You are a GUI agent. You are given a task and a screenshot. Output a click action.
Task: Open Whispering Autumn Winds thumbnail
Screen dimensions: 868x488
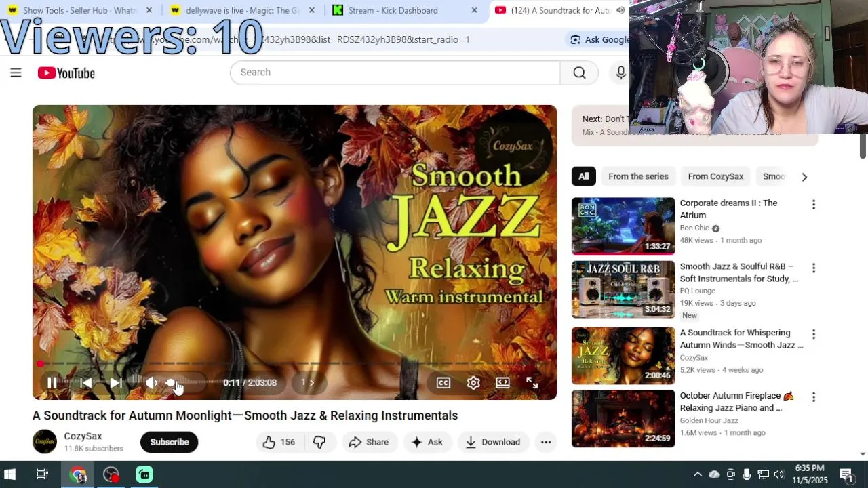pos(623,356)
